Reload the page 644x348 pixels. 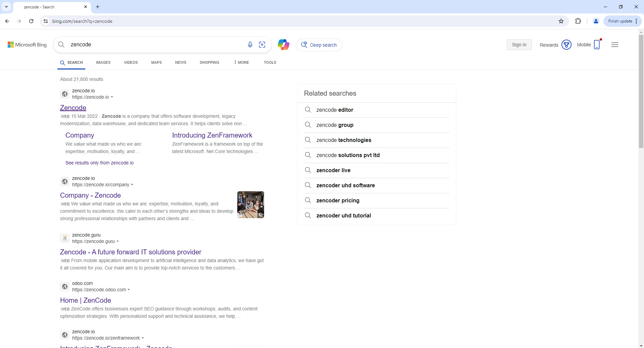pyautogui.click(x=31, y=21)
